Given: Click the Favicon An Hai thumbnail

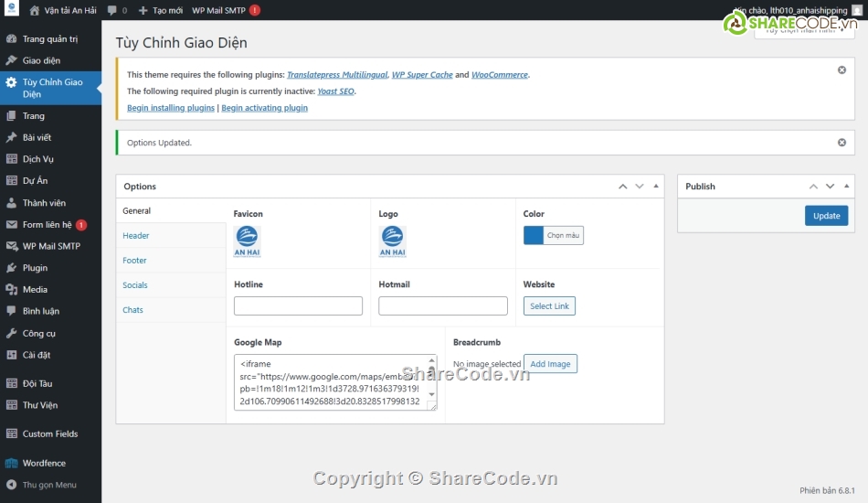Looking at the screenshot, I should [x=247, y=241].
